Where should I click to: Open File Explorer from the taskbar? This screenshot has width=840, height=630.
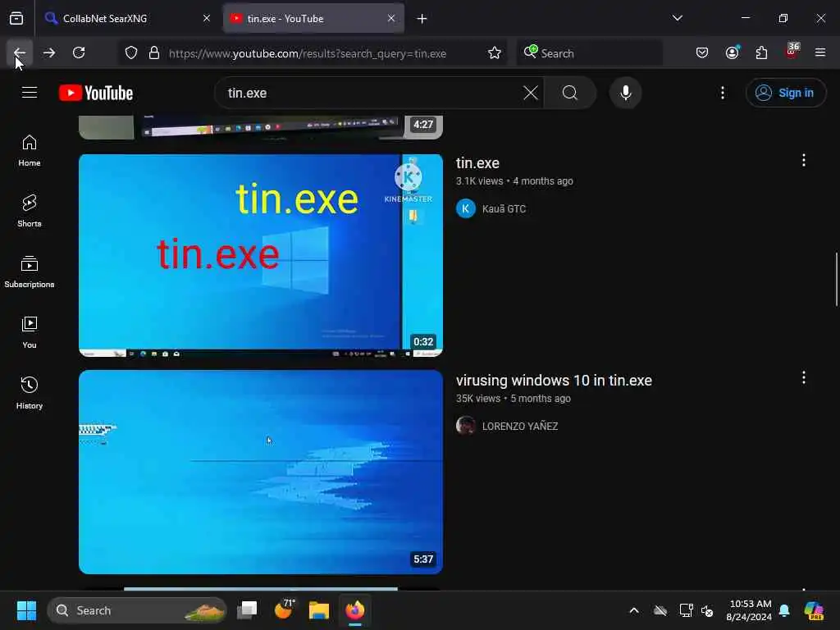point(319,610)
